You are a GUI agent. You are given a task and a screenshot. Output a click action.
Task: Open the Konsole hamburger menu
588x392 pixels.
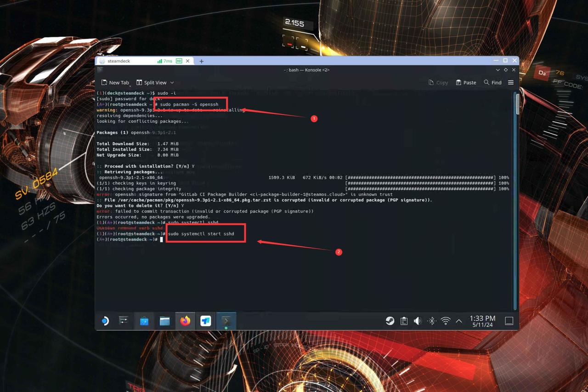(x=511, y=82)
